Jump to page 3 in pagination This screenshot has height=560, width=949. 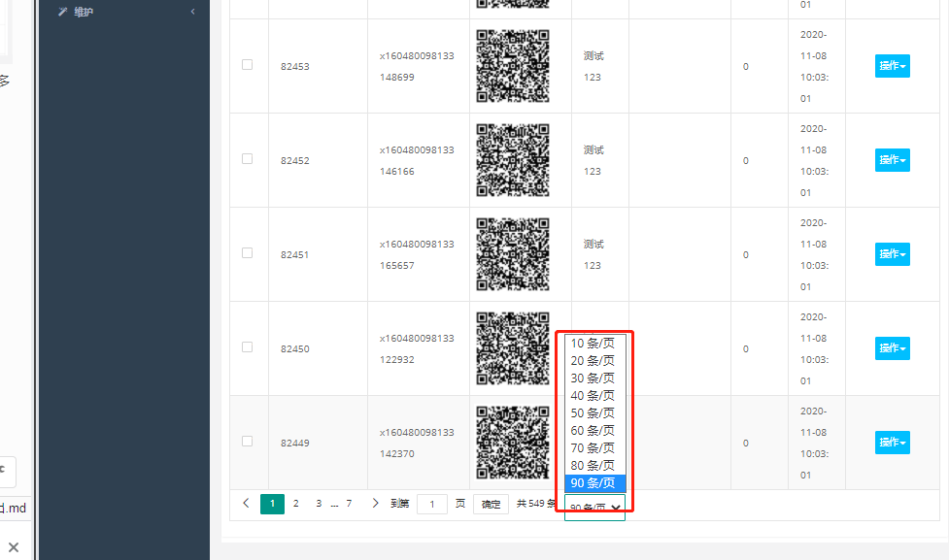[x=319, y=503]
